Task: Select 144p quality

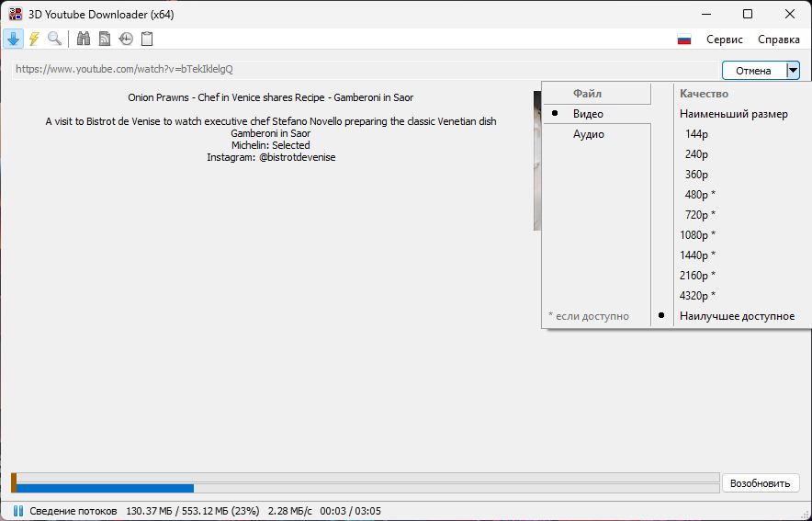Action: (x=696, y=134)
